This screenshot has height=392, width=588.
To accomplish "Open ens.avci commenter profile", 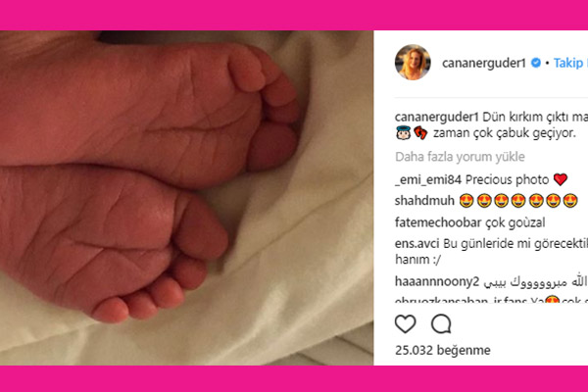I will point(416,244).
